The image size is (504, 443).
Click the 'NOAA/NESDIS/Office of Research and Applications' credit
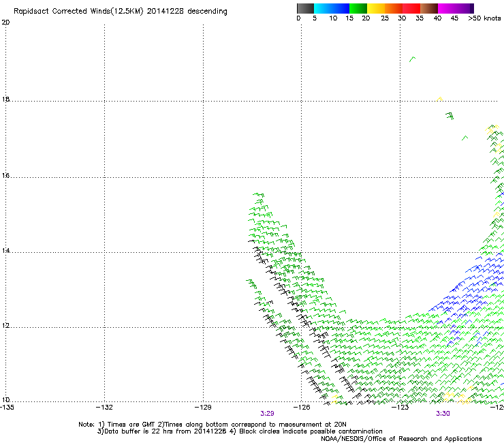401,439
